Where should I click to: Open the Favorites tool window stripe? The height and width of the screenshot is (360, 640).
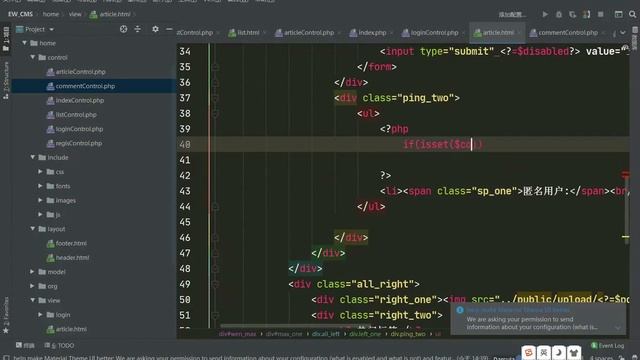[6, 315]
